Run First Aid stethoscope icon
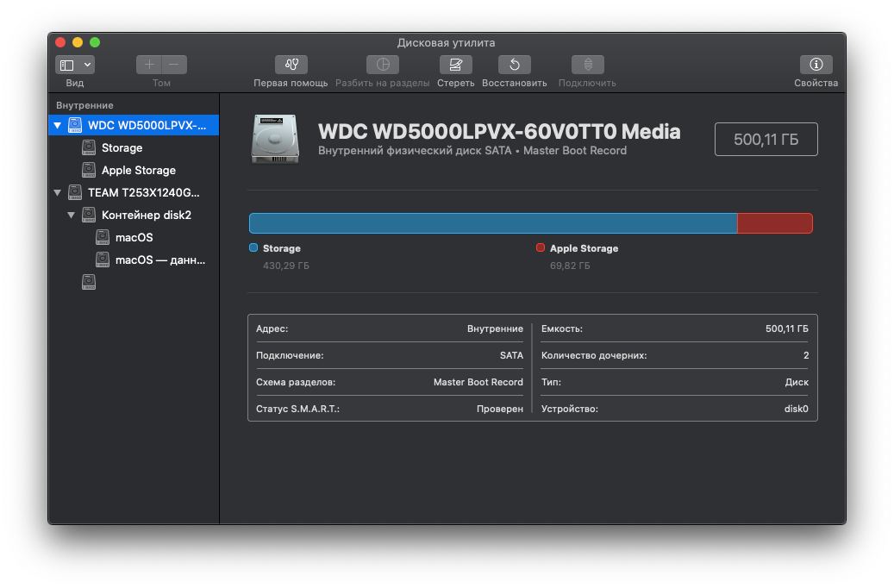 291,65
